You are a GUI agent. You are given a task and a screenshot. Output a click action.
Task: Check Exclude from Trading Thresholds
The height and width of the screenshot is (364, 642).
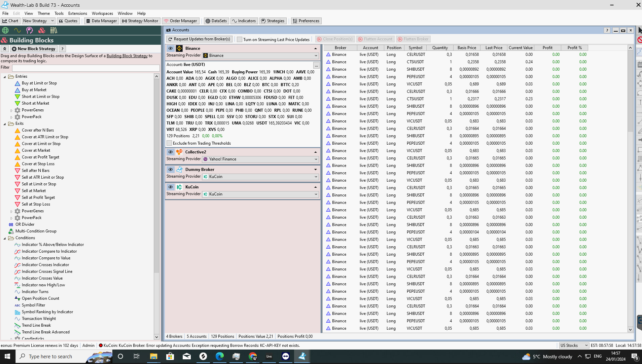point(169,143)
